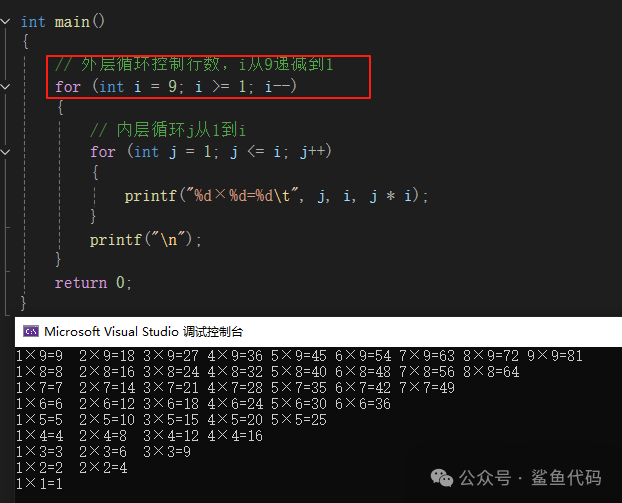Image resolution: width=622 pixels, height=503 pixels.
Task: Click console output '8×9=72'
Action: 491,356
